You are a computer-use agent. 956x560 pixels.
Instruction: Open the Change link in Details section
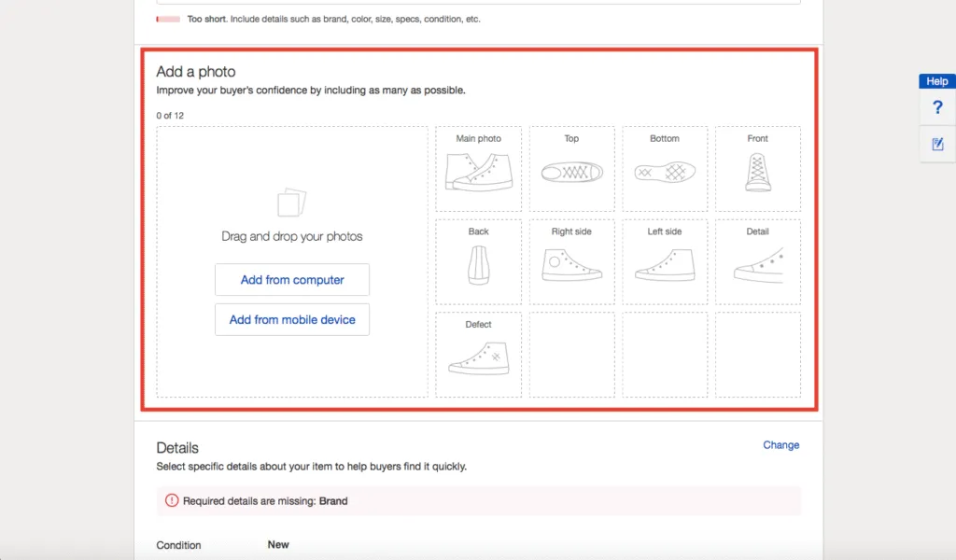(x=780, y=445)
